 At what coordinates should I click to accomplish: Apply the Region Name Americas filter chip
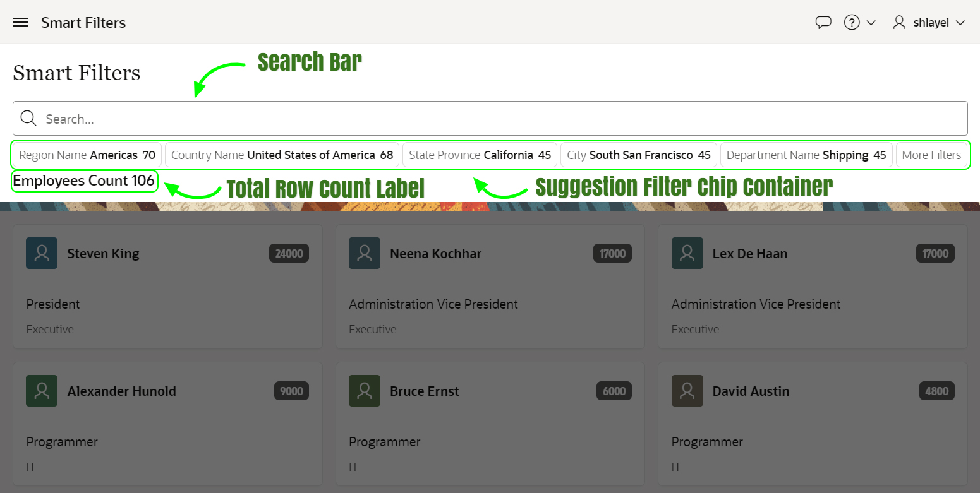[x=87, y=155]
